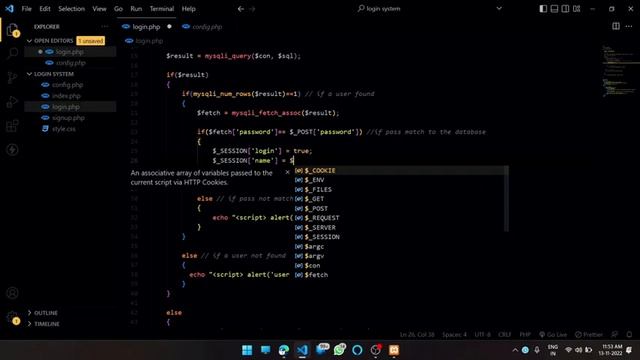Viewport: 640px width, 360px height.
Task: Open the Extensions view
Action: pyautogui.click(x=12, y=125)
